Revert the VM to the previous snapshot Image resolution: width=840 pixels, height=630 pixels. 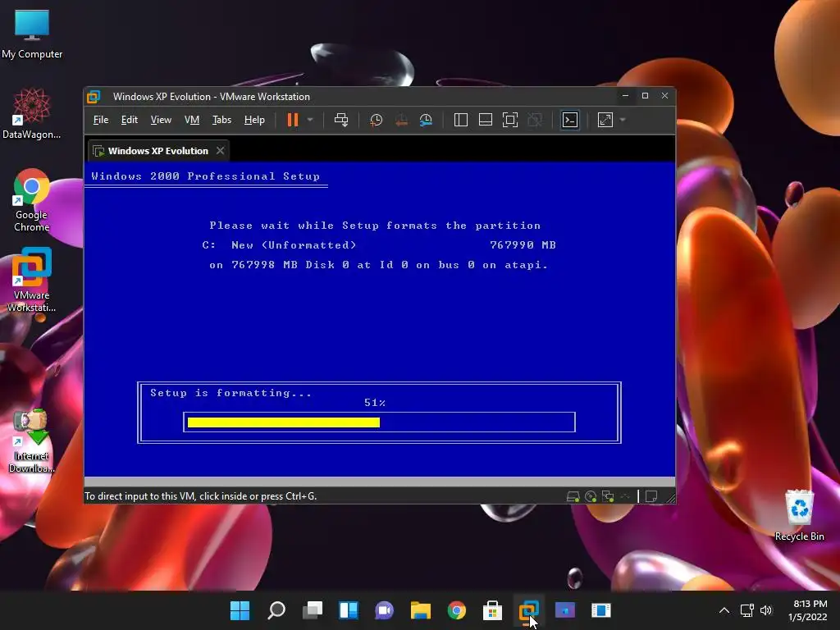tap(401, 120)
